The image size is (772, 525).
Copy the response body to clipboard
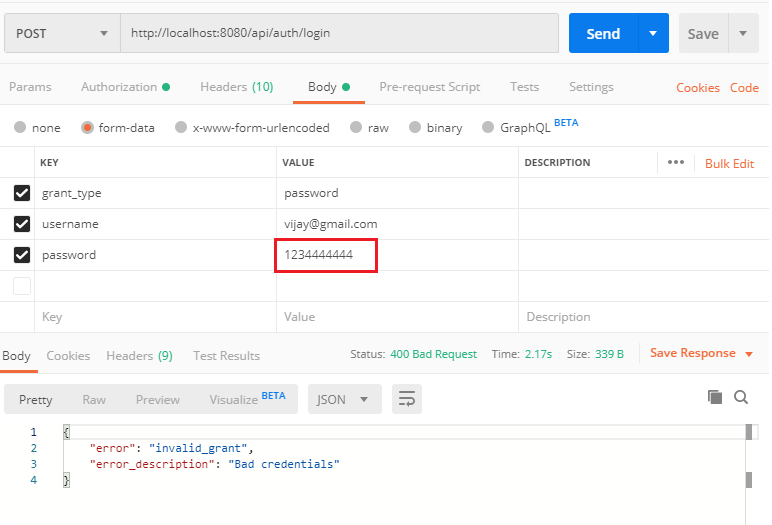click(x=715, y=397)
